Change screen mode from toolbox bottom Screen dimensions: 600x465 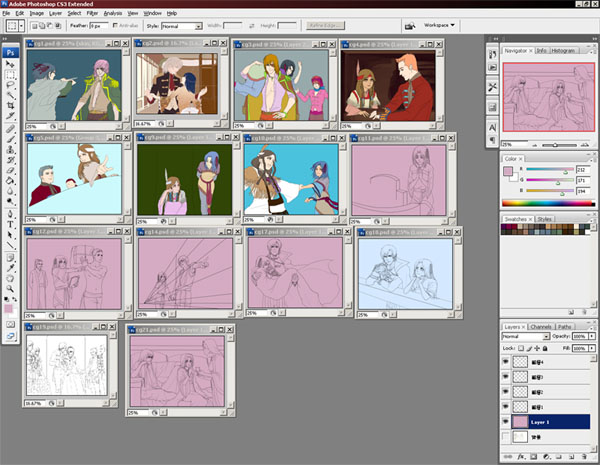pos(10,336)
